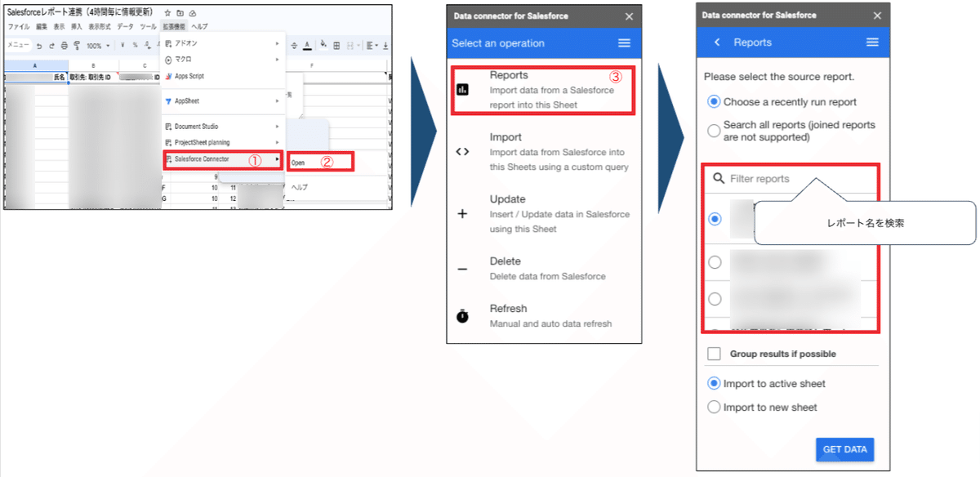This screenshot has width=980, height=477.
Task: Choose the Refresh operation
Action: click(x=544, y=315)
